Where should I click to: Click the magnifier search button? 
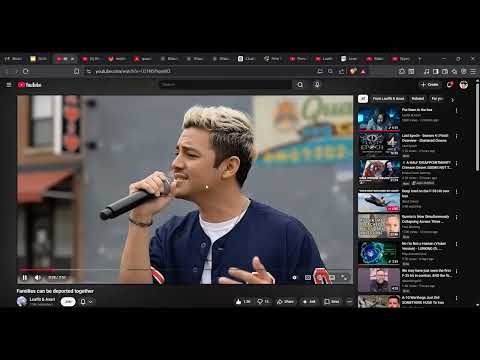pos(300,85)
